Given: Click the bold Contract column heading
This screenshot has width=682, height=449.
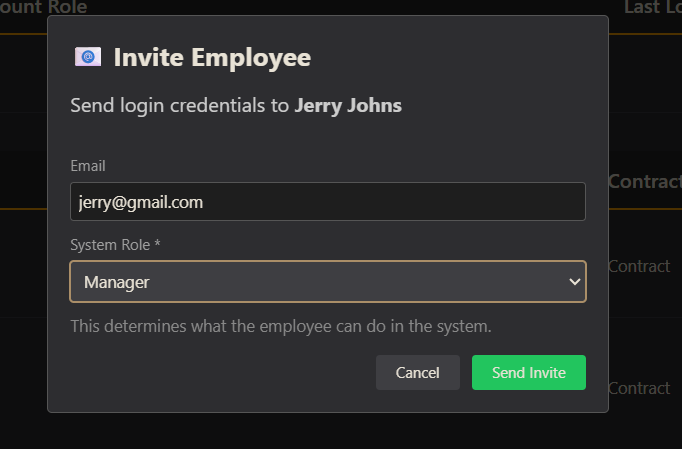Looking at the screenshot, I should [x=644, y=182].
